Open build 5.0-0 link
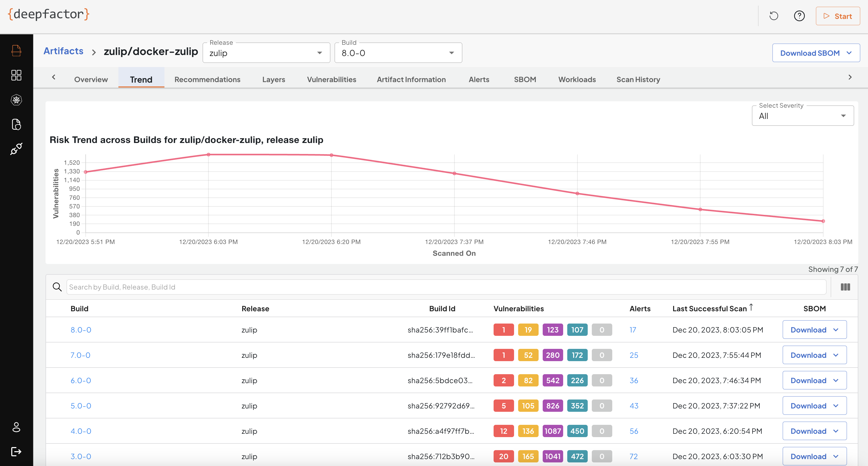Screen dimensions: 868x466 81,406
